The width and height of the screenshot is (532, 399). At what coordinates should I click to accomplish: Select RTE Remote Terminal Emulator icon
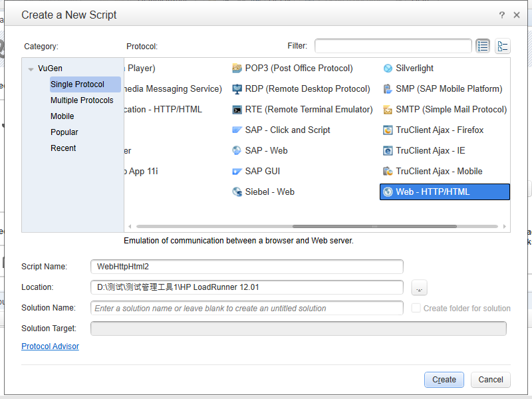tap(237, 110)
